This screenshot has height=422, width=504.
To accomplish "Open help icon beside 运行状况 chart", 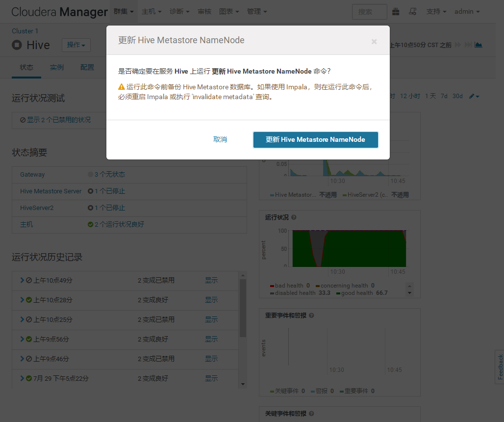I will click(294, 217).
